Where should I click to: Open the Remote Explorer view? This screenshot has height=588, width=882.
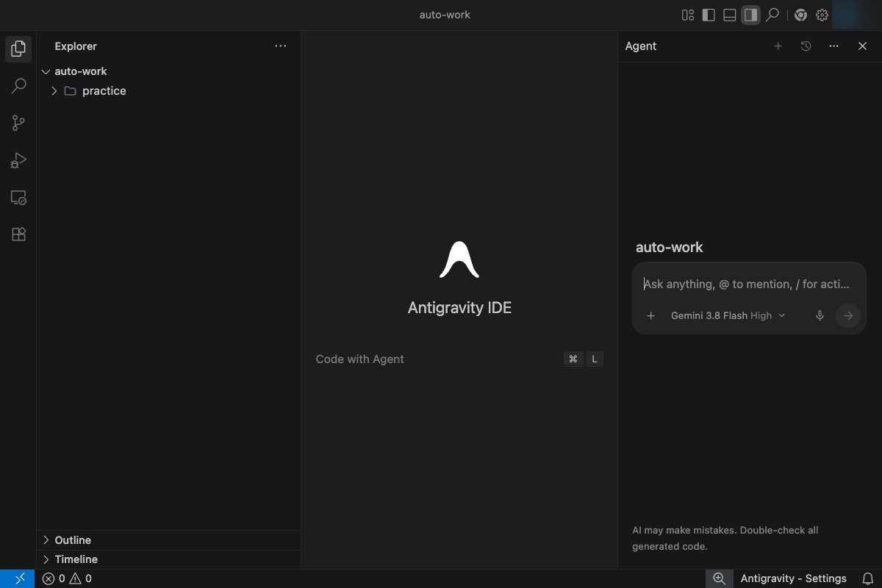[19, 197]
